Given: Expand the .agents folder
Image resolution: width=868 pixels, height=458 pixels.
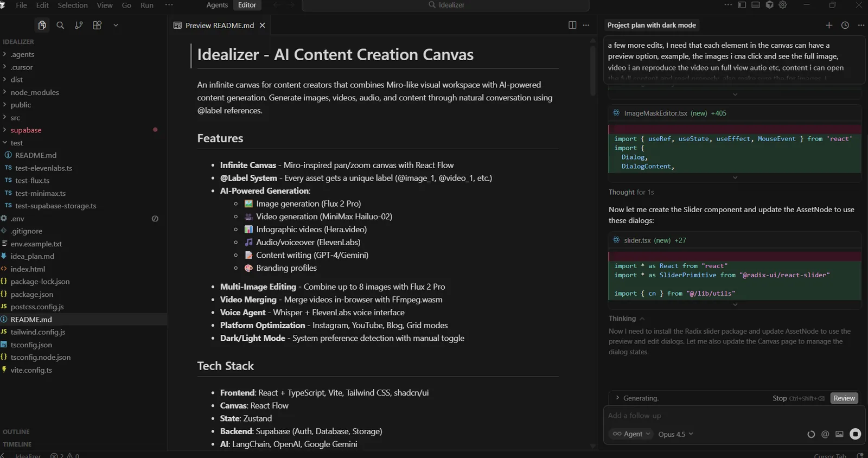Looking at the screenshot, I should 22,54.
